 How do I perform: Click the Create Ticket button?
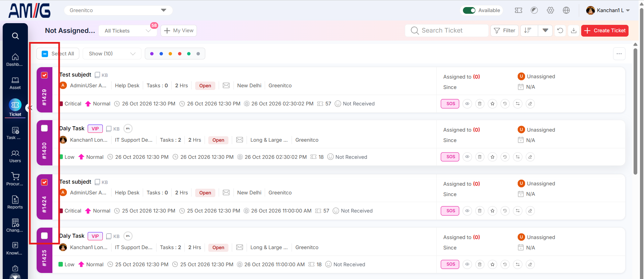pos(605,31)
